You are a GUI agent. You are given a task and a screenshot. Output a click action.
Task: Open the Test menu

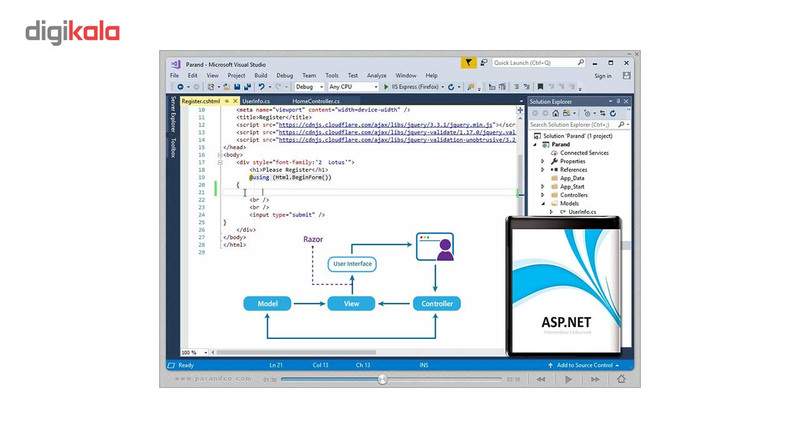pyautogui.click(x=353, y=76)
